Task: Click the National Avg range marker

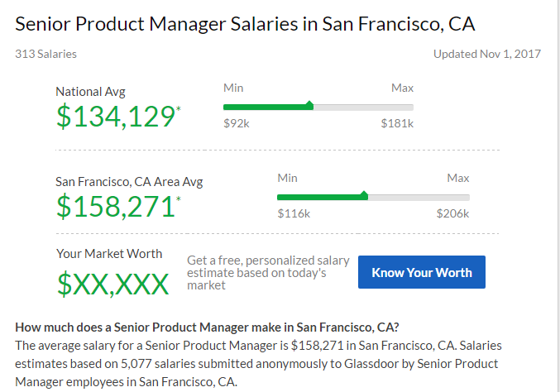Action: click(309, 105)
